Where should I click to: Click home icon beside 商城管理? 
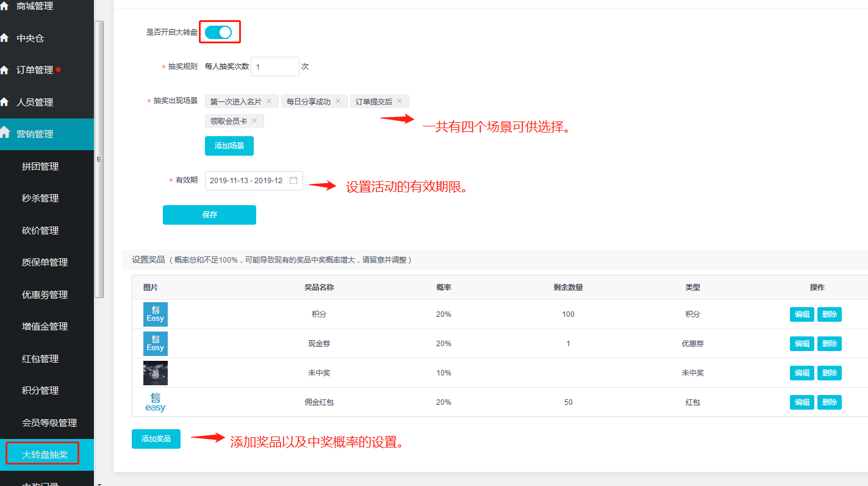[x=4, y=5]
